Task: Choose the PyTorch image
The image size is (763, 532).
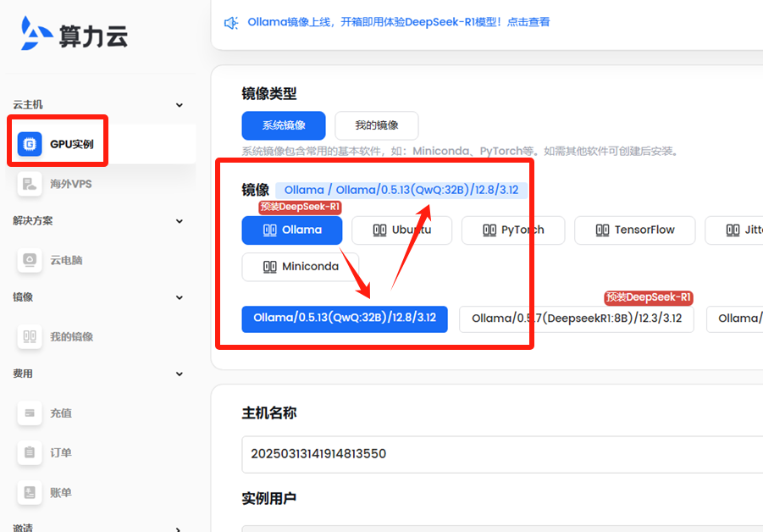Action: 513,230
